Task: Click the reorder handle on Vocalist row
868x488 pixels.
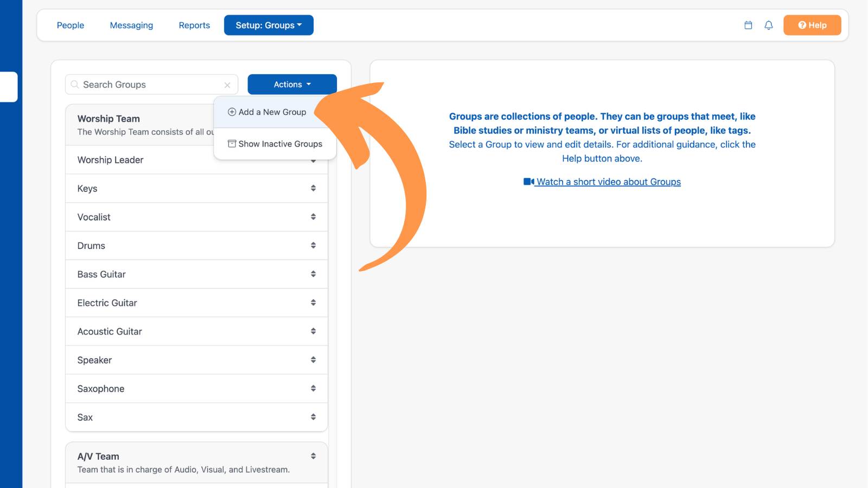Action: tap(313, 217)
